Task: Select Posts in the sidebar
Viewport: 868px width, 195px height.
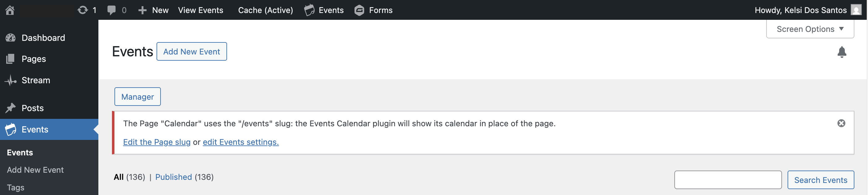Action: click(x=33, y=108)
